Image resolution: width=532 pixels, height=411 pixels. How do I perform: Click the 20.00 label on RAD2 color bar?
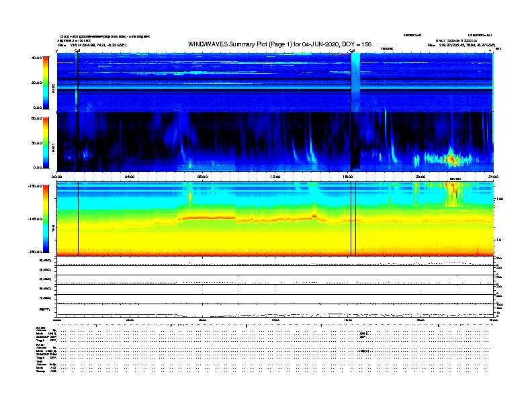click(x=37, y=83)
